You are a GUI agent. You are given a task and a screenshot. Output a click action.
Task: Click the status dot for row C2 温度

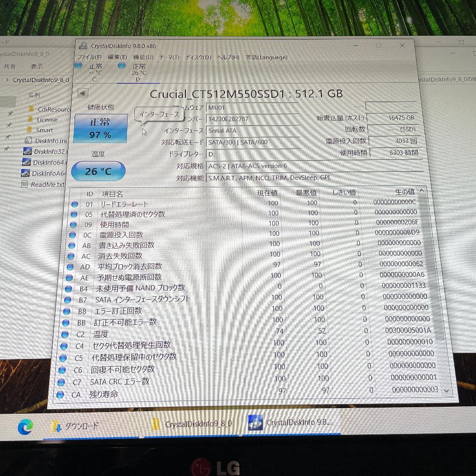(65, 334)
